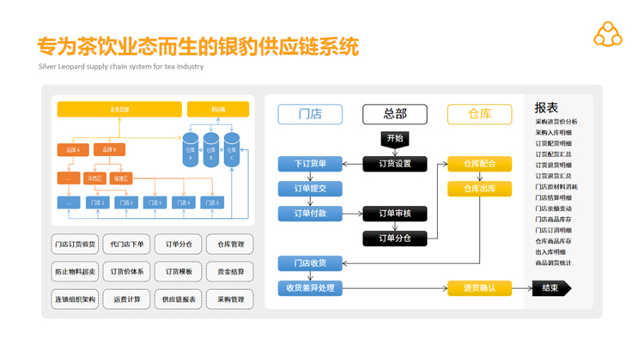The image size is (644, 362).
Task: Click the 订货价体系 feature box
Action: pos(127,272)
